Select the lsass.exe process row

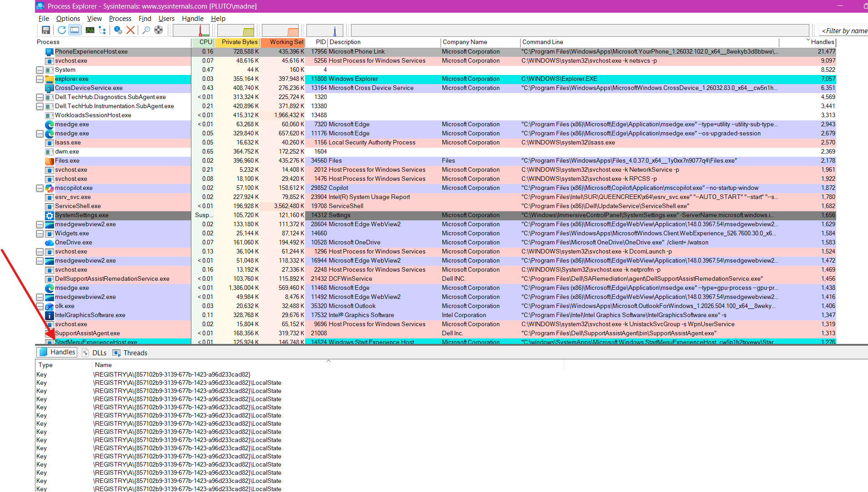[436, 143]
